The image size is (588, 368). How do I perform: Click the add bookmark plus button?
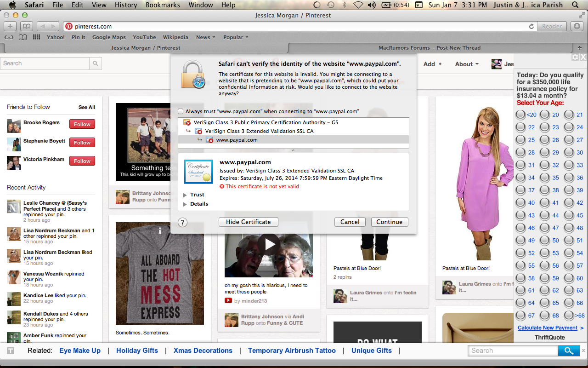coord(10,26)
